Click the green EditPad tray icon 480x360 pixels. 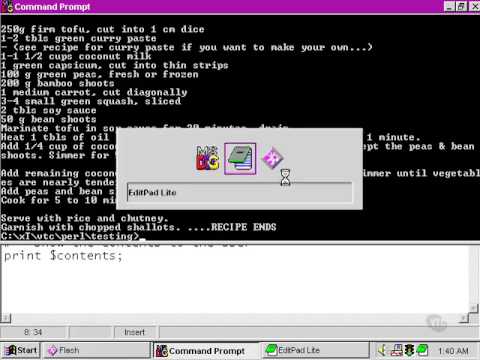click(x=422, y=350)
